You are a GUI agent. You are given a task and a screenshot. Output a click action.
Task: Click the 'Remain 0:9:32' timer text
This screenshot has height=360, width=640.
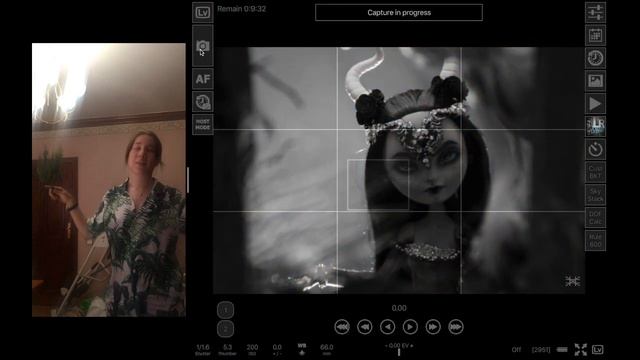(241, 9)
